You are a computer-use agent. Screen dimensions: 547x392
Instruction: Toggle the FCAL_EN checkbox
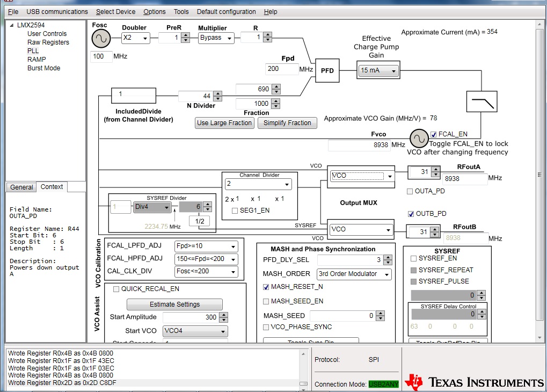(433, 134)
